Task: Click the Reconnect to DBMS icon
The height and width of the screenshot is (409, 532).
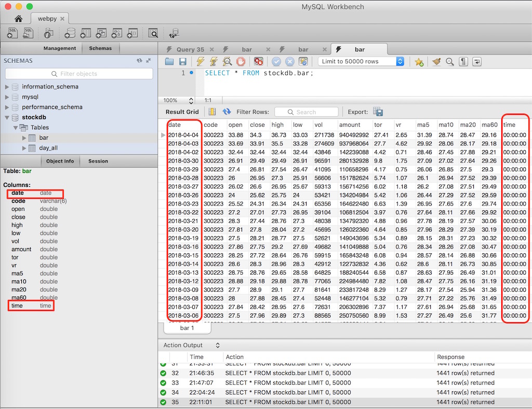Action: click(x=174, y=33)
